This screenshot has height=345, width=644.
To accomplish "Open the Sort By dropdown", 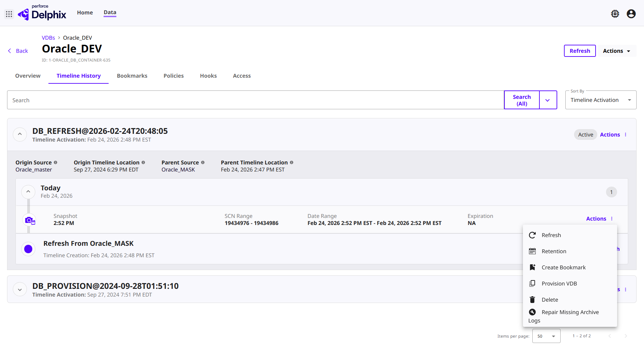I will pos(601,100).
